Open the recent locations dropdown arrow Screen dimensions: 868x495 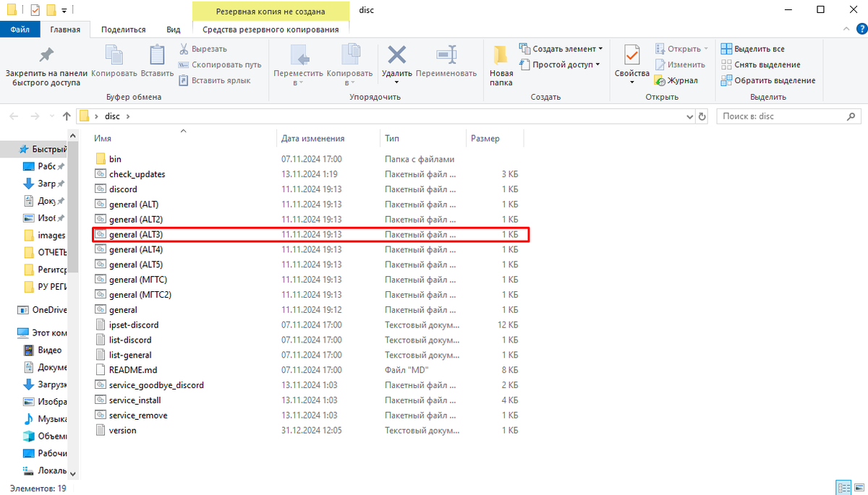coord(51,116)
